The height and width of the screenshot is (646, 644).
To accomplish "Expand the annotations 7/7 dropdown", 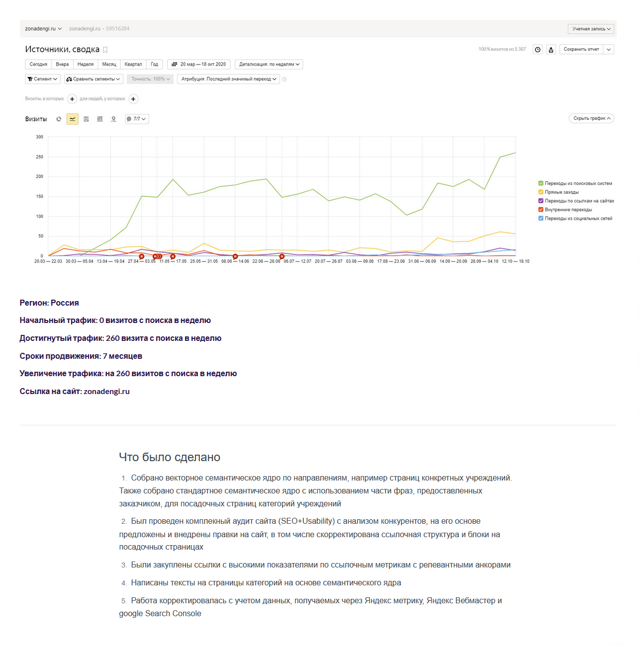I will (x=137, y=119).
